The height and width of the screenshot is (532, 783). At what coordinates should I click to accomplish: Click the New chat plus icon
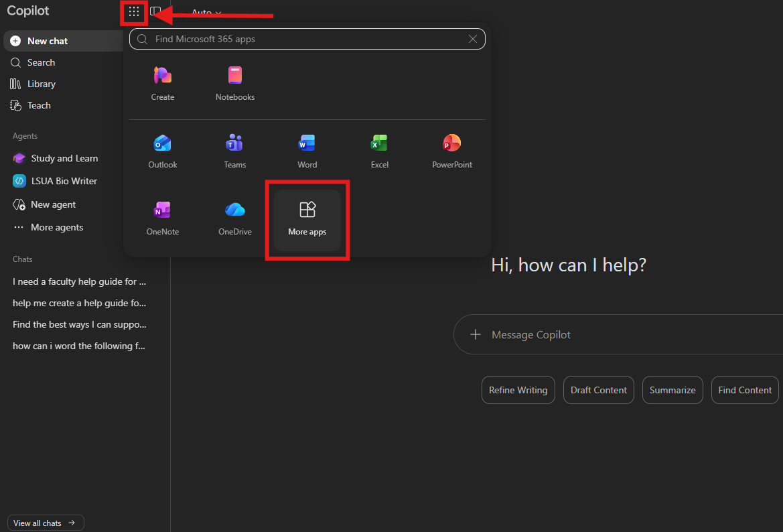point(15,41)
